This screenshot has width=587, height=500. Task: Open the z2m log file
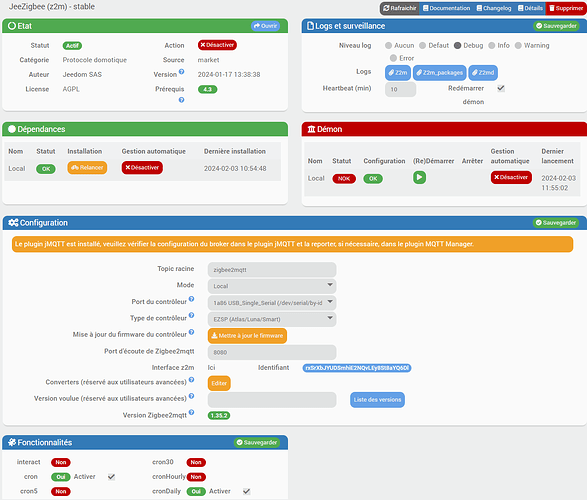tap(398, 73)
